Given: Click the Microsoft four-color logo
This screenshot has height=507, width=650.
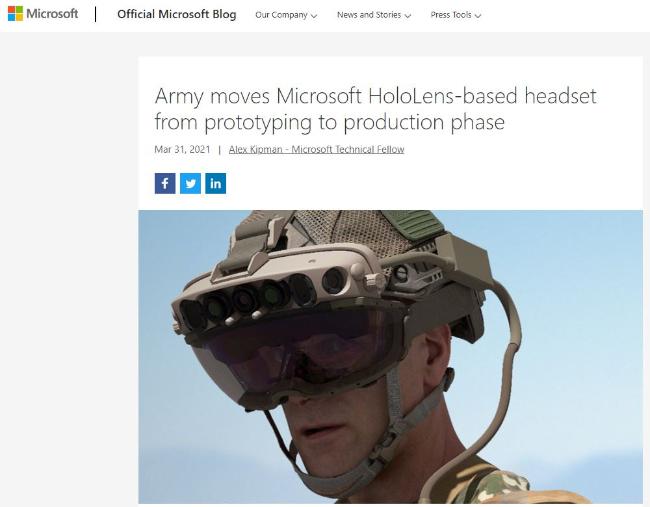Looking at the screenshot, I should pos(15,14).
